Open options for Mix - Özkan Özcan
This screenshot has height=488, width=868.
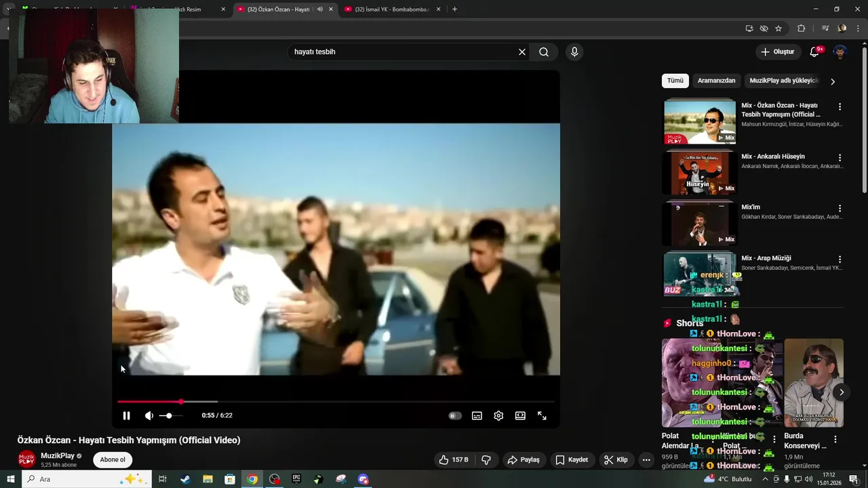(840, 106)
